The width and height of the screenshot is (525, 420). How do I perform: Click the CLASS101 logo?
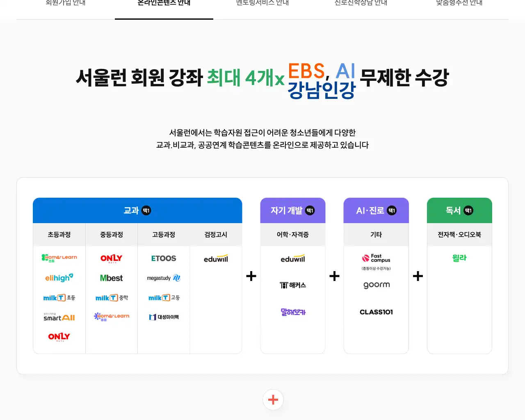pyautogui.click(x=376, y=312)
